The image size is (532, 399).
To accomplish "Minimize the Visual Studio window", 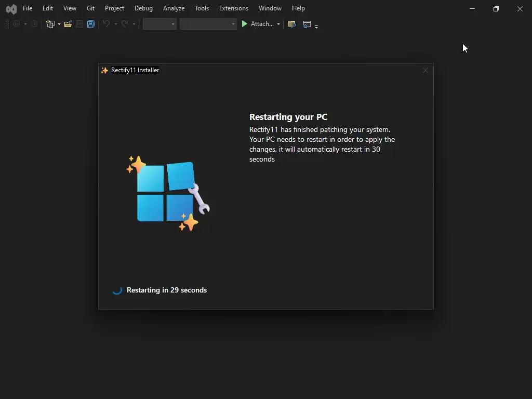I will tap(472, 9).
